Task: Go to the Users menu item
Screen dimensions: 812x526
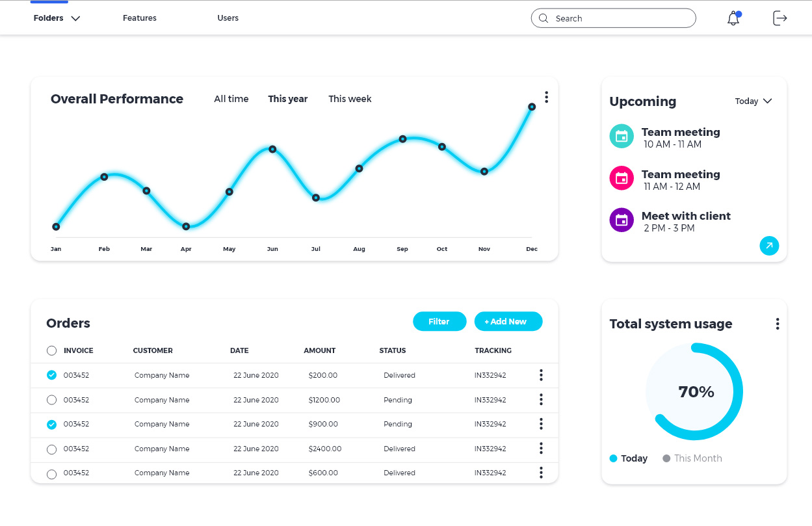Action: click(x=228, y=18)
